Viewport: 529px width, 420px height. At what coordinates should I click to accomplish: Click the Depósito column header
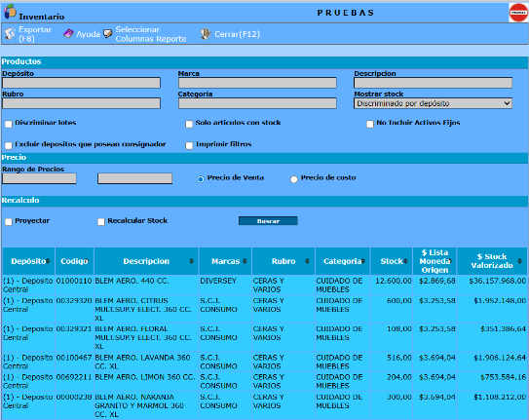point(28,261)
